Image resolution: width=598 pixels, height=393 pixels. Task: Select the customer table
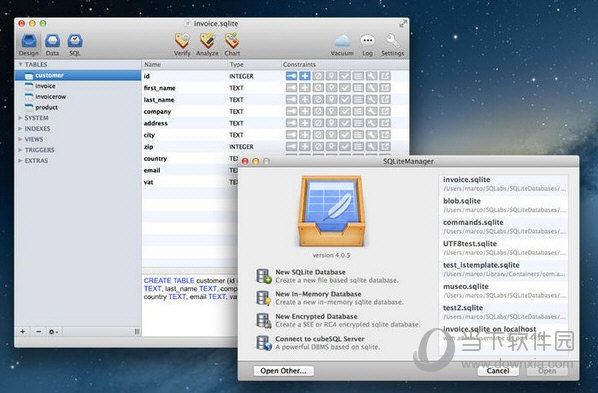[x=78, y=75]
